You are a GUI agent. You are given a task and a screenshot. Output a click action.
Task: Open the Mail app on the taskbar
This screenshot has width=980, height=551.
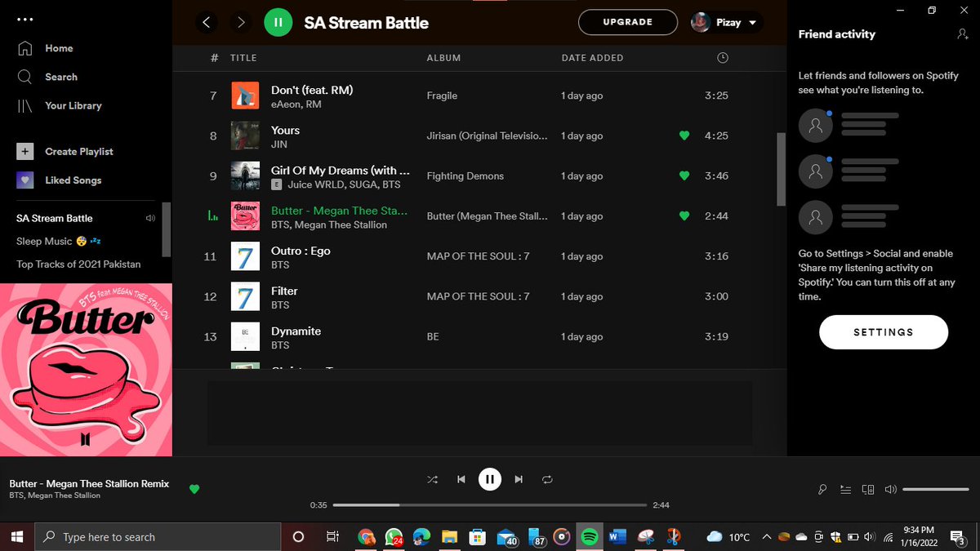[x=507, y=536]
